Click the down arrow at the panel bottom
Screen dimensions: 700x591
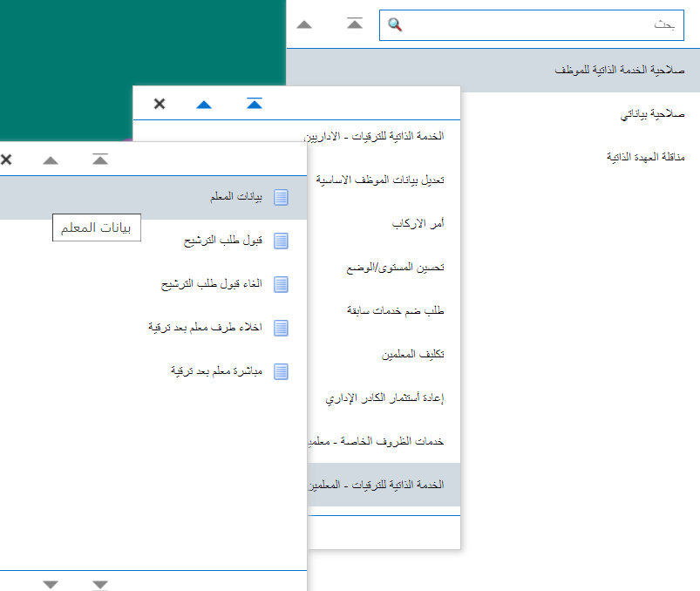51,584
